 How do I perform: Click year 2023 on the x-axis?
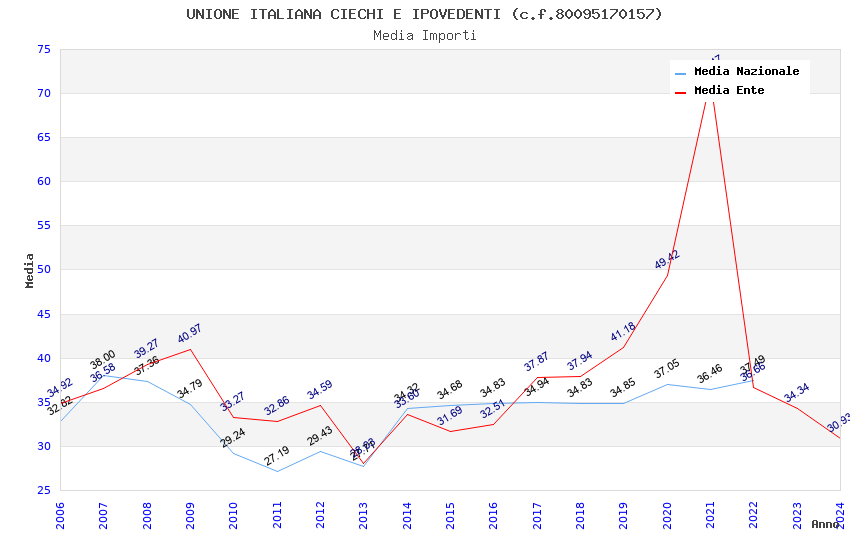pos(797,515)
